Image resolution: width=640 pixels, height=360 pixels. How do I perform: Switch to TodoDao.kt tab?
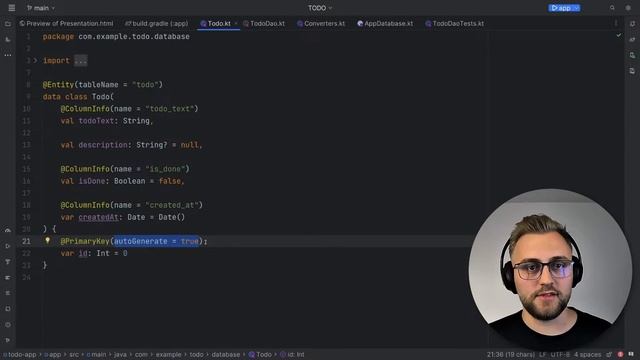pyautogui.click(x=264, y=23)
